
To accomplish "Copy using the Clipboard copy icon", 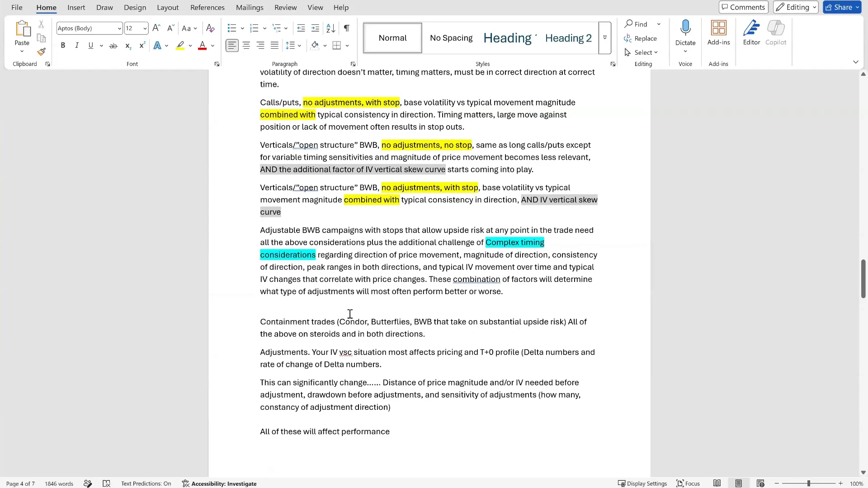I will point(41,38).
